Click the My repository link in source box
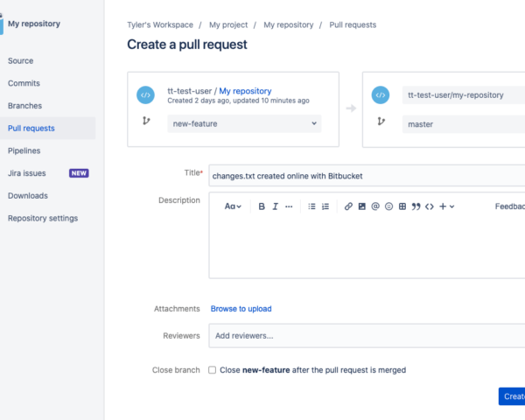The height and width of the screenshot is (420, 525). (x=245, y=91)
